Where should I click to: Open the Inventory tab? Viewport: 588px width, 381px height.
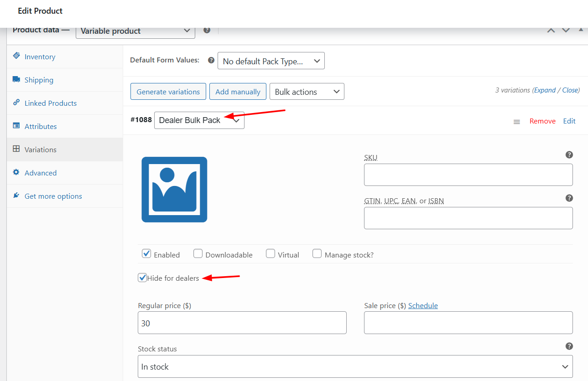click(x=65, y=57)
